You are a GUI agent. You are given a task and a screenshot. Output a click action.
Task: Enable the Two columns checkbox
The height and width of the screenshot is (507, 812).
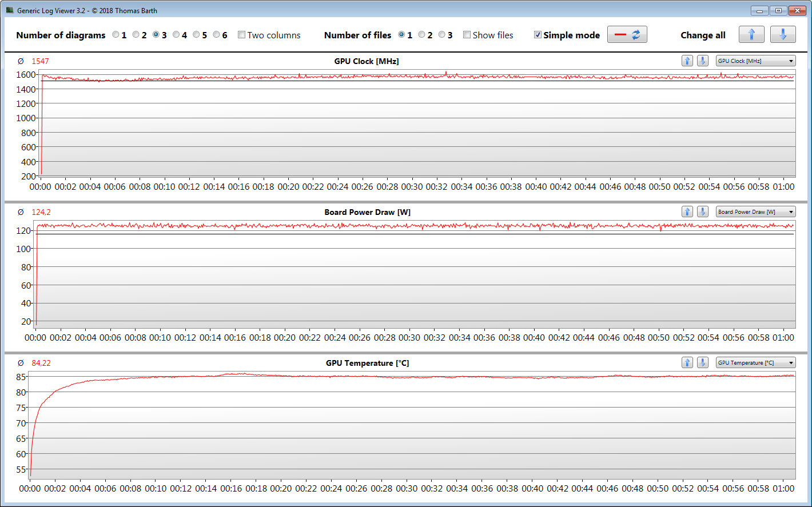click(242, 35)
